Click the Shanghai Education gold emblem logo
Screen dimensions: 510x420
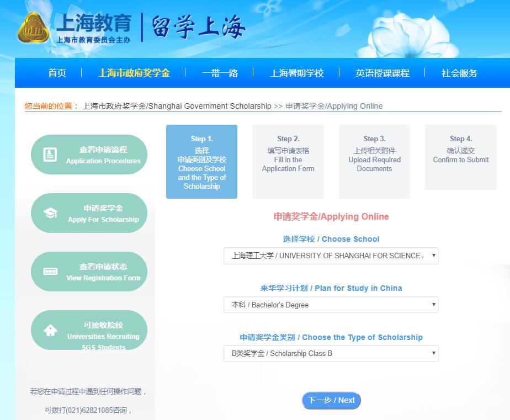(33, 28)
